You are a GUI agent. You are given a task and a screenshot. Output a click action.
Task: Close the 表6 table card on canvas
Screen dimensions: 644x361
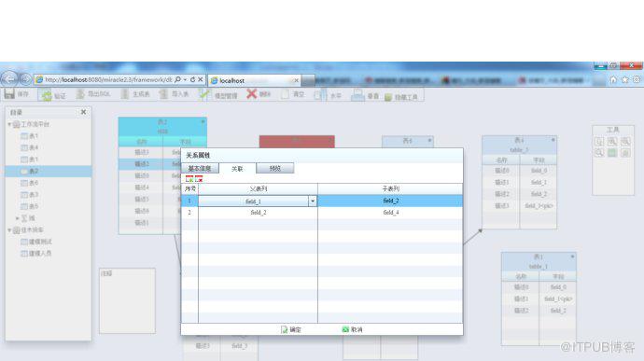coord(429,141)
